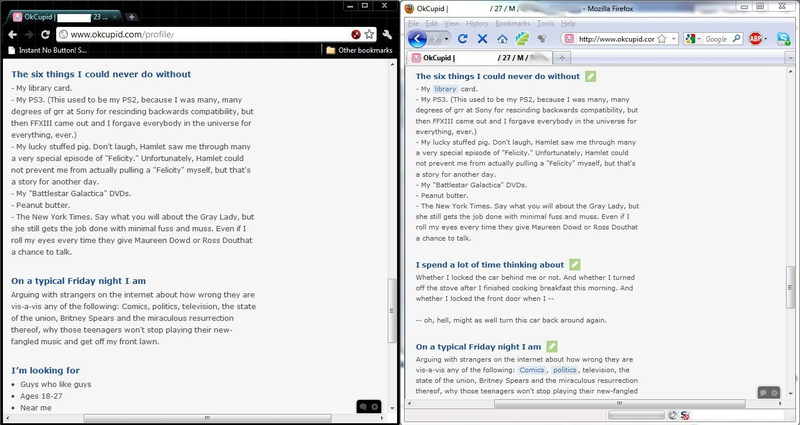The image size is (800, 425).
Task: Go back in Chrome using the back arrow
Action: [x=12, y=35]
